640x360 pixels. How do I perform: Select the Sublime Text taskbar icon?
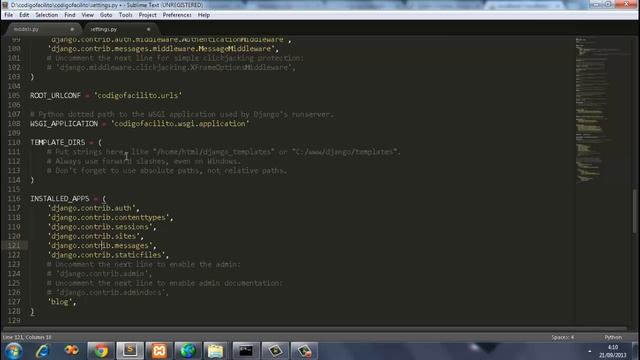(130, 351)
